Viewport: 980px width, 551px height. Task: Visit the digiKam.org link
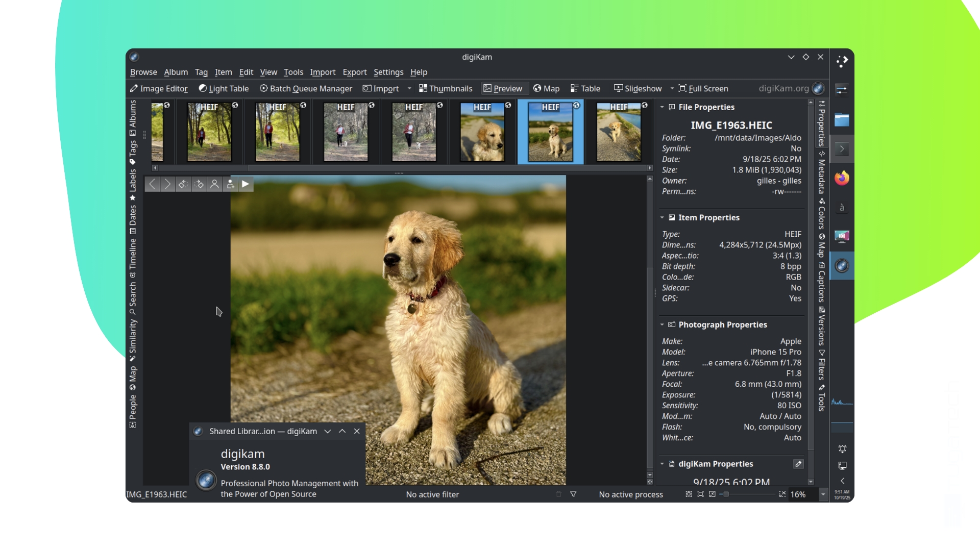coord(782,88)
